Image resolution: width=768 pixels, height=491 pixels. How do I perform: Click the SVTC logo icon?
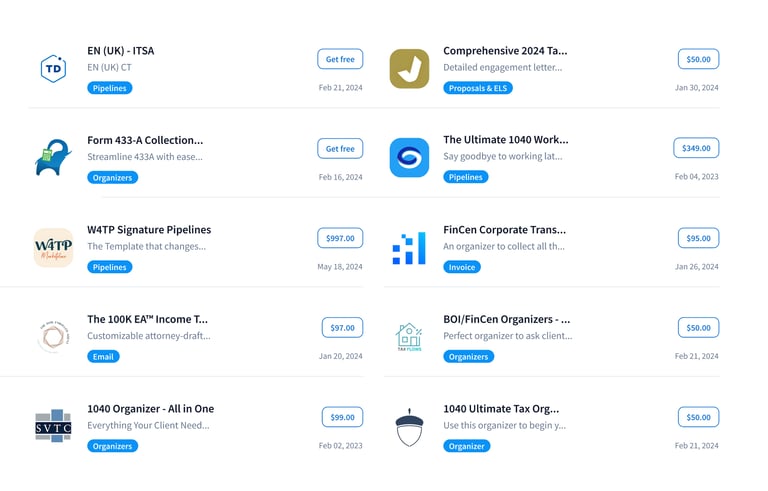tap(53, 426)
